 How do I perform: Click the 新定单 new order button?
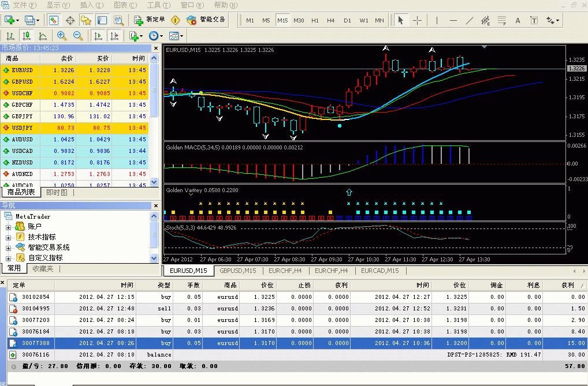pos(150,20)
